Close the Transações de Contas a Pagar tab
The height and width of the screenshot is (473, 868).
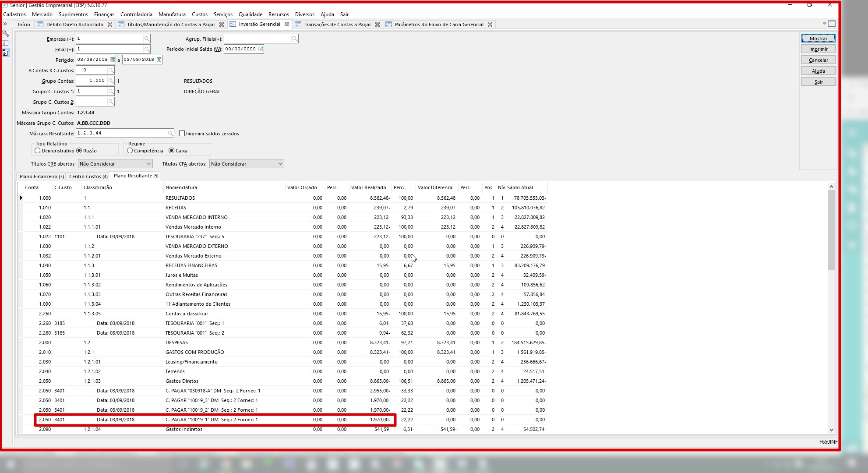click(378, 25)
